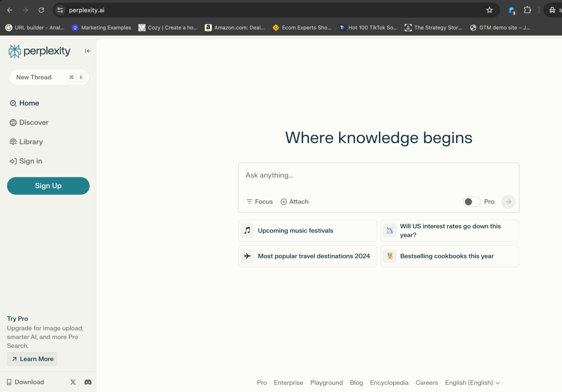This screenshot has height=392, width=562.
Task: Open the Playground footer link
Action: [327, 382]
